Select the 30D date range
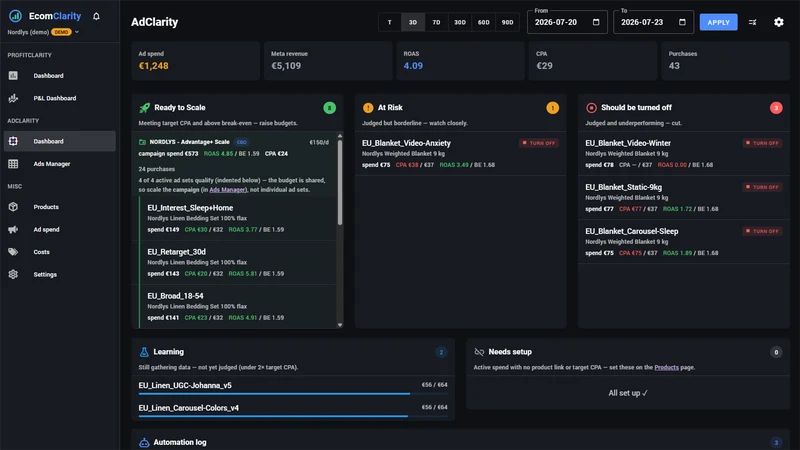Image resolution: width=800 pixels, height=450 pixels. (x=460, y=22)
